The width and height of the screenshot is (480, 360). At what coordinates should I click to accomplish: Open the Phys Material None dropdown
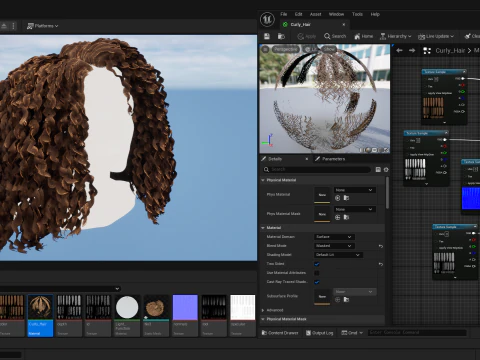coord(355,190)
